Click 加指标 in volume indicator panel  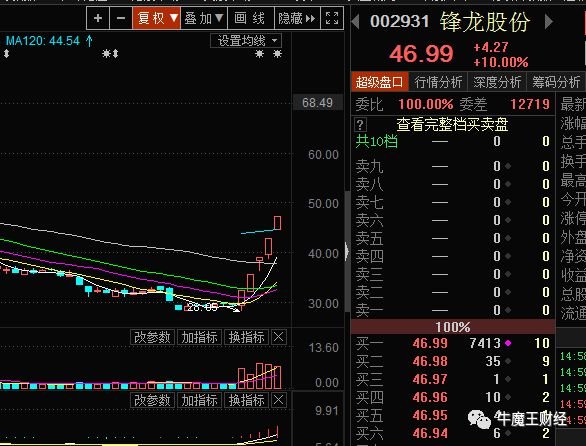point(199,337)
